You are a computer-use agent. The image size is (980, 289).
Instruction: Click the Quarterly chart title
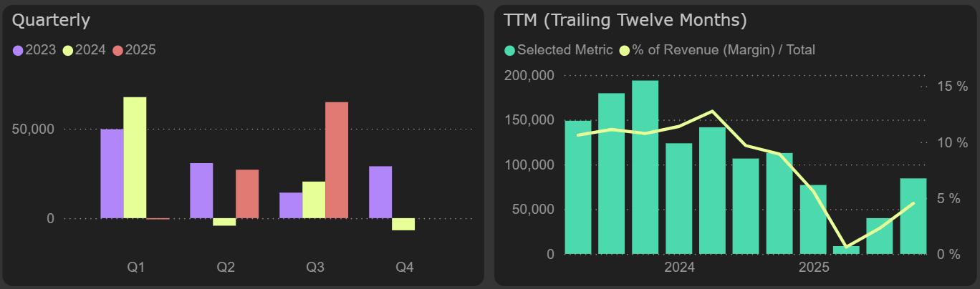(52, 20)
